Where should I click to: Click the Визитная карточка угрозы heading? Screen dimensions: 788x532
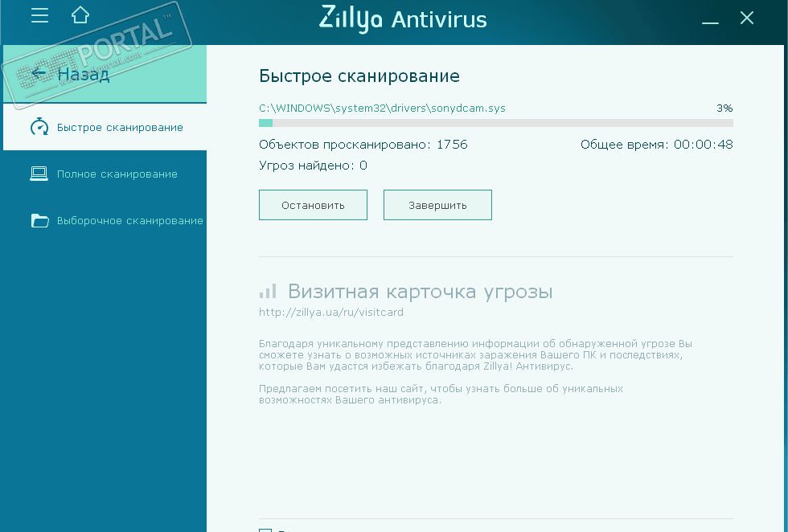coord(420,292)
